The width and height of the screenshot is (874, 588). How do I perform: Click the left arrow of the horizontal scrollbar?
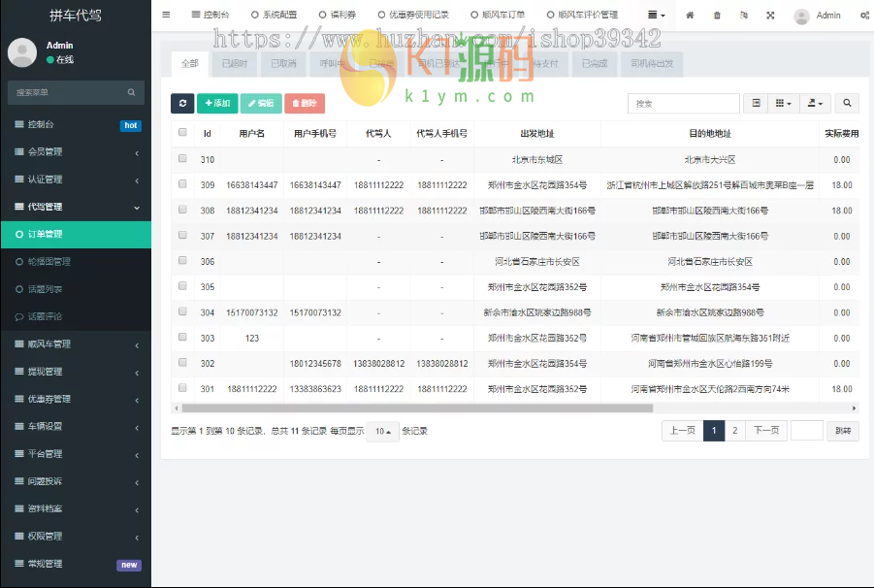(177, 408)
